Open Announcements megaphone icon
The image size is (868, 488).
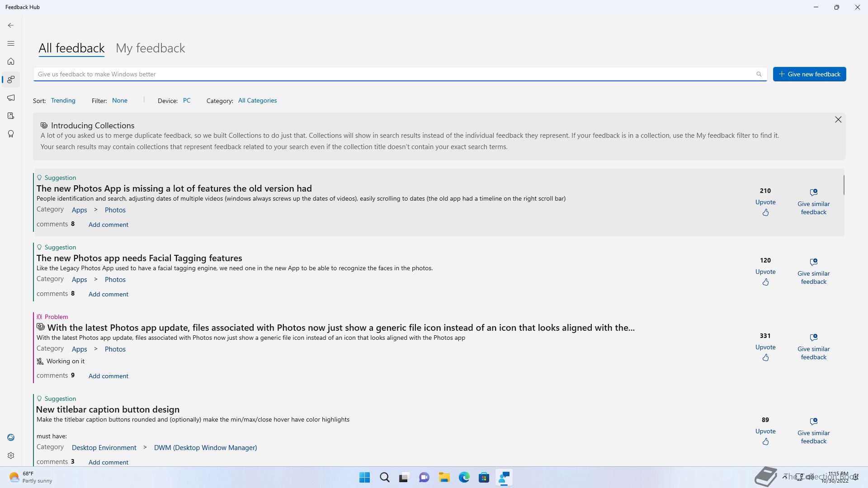pyautogui.click(x=11, y=98)
